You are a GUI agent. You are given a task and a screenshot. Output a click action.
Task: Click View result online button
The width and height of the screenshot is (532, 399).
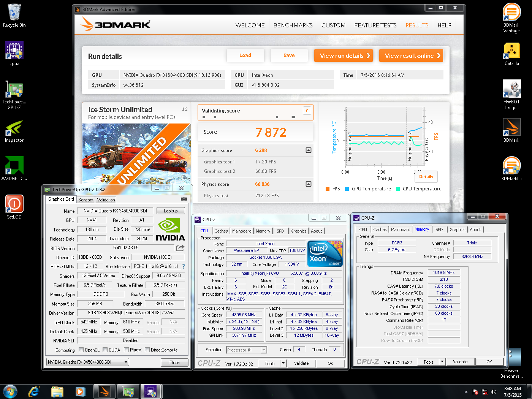411,56
